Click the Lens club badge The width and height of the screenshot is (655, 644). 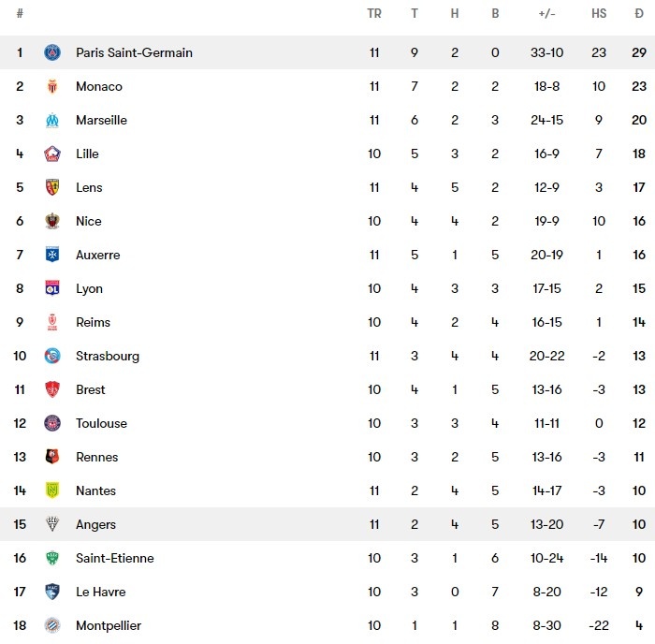click(x=52, y=187)
